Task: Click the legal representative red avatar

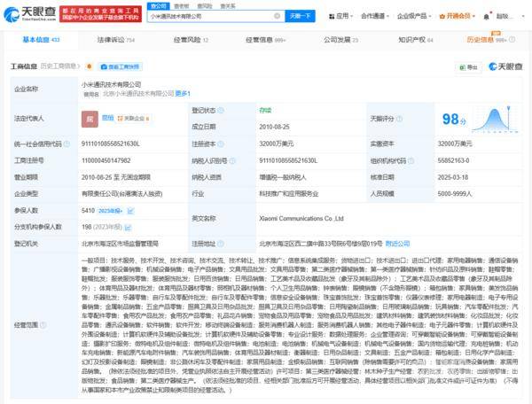Action: click(90, 119)
